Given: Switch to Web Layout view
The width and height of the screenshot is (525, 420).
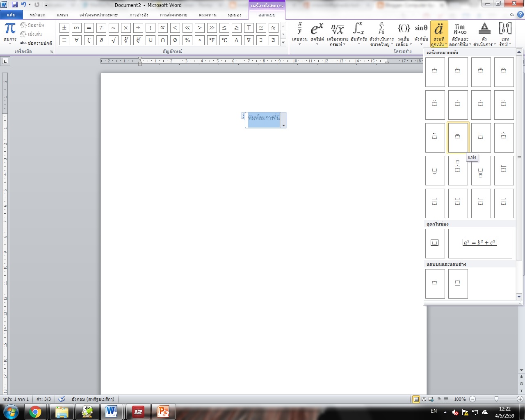Looking at the screenshot, I should [431, 399].
